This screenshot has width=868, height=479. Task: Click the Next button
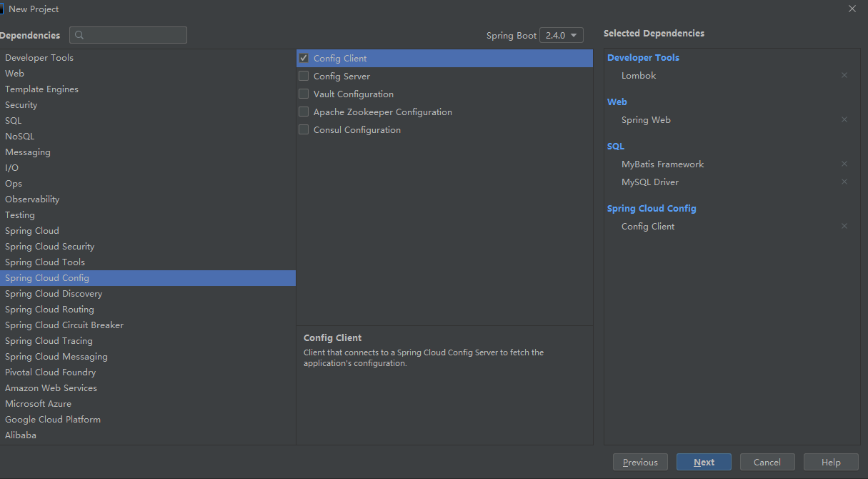[704, 462]
